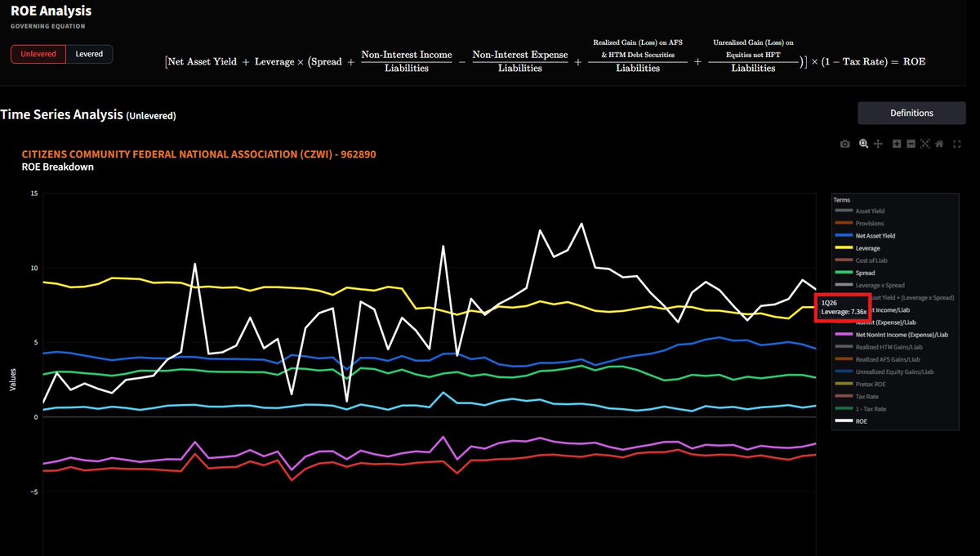980x556 pixels.
Task: Click the orange Citizens Community Federal chart title
Action: click(198, 153)
